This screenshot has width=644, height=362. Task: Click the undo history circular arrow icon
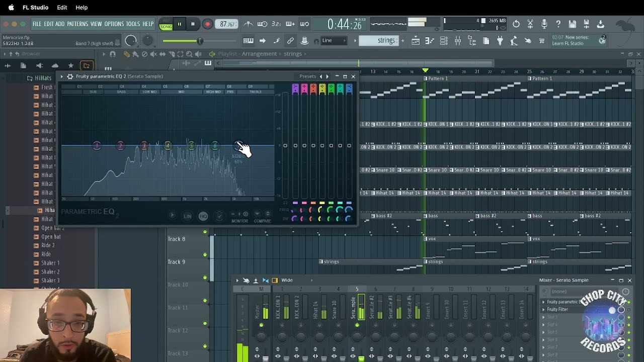click(x=516, y=24)
